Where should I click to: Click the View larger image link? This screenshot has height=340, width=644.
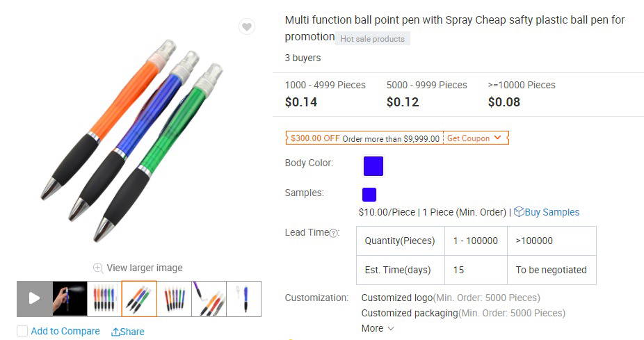click(x=145, y=268)
